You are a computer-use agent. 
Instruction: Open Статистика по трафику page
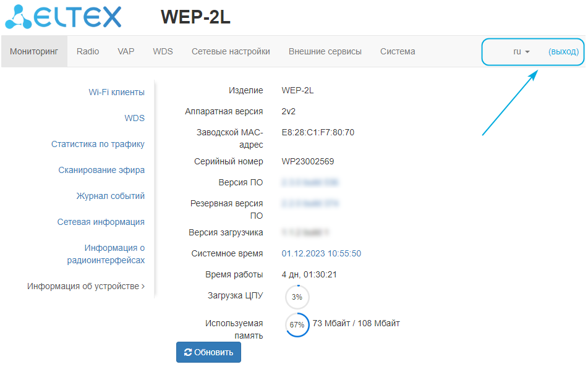tap(98, 144)
